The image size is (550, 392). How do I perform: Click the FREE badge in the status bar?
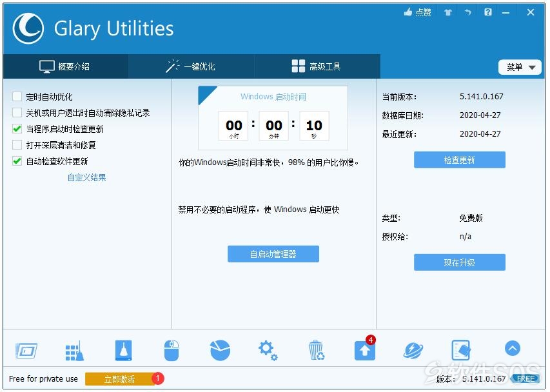pyautogui.click(x=525, y=378)
